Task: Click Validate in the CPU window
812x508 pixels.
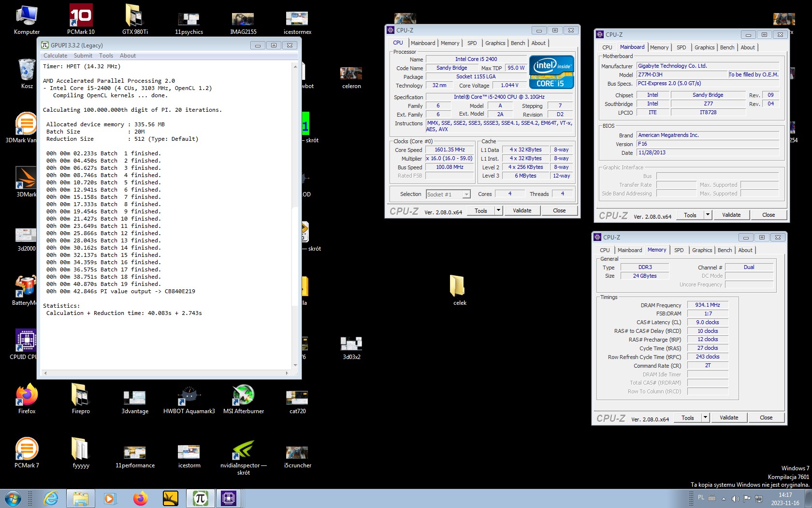Action: 522,210
